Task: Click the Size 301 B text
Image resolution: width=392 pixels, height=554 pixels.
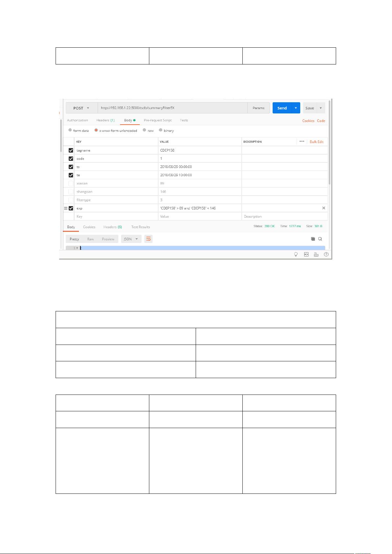Action: [x=314, y=226]
